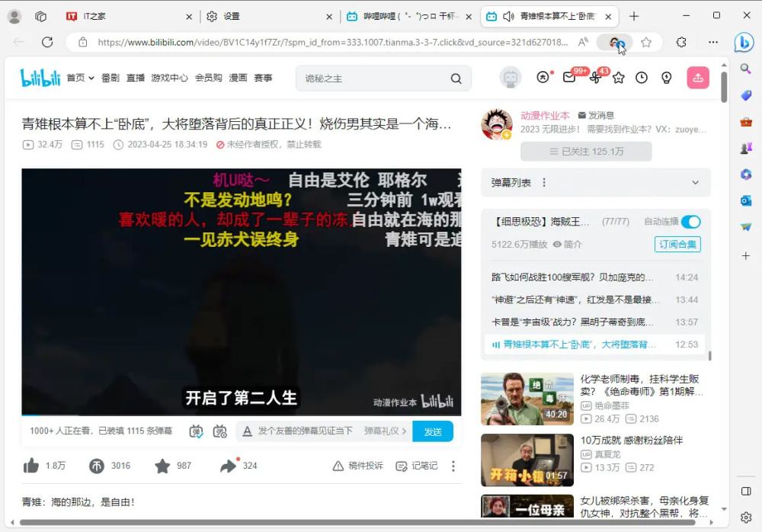Add page to Edge favorites star
Viewport: 762px width, 532px height.
click(646, 43)
